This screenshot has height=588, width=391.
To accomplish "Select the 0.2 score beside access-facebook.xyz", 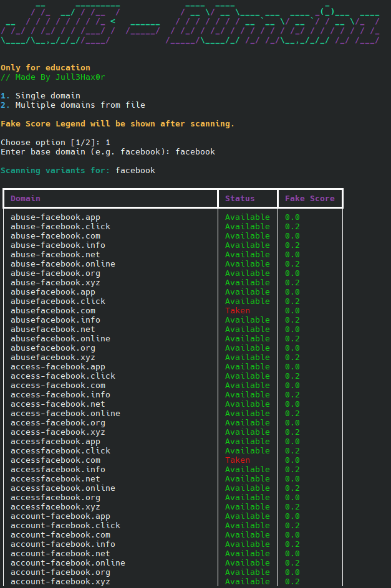I will (x=292, y=432).
